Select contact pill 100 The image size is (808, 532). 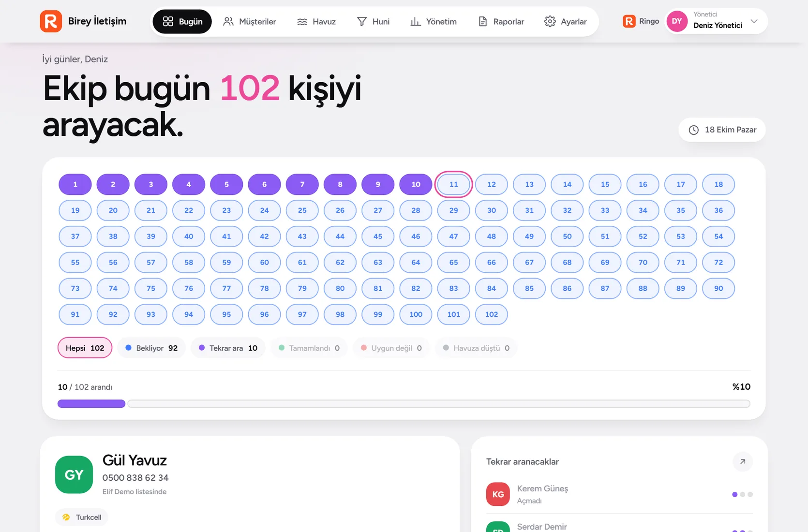416,314
